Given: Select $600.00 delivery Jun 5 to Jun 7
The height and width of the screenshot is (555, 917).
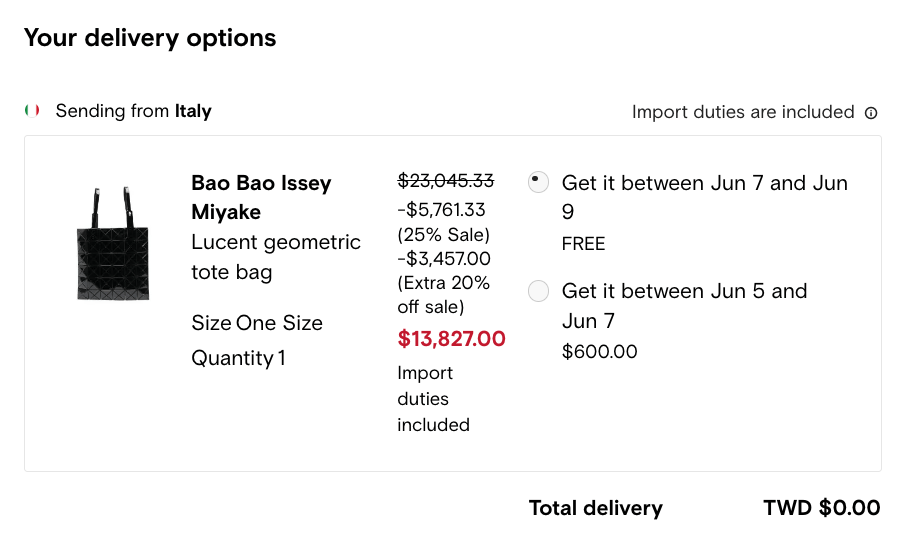Looking at the screenshot, I should 538,291.
